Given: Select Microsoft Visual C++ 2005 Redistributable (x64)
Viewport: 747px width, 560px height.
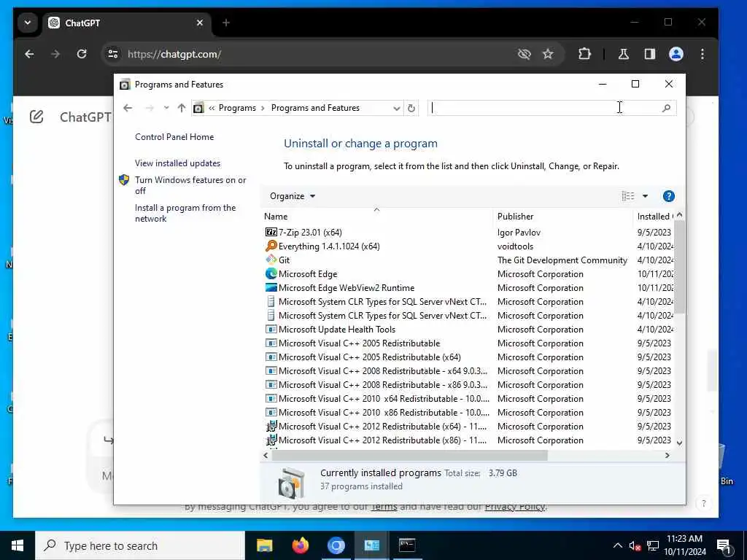Looking at the screenshot, I should 370,357.
